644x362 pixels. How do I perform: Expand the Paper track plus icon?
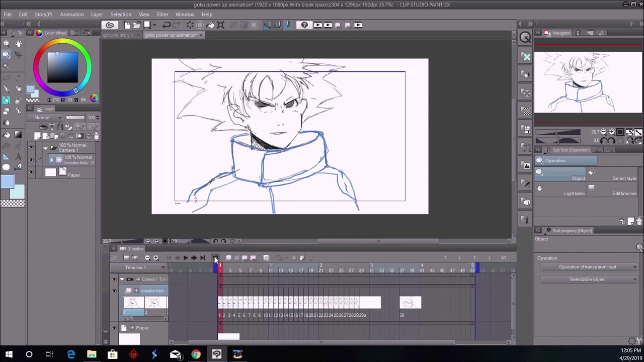click(132, 328)
